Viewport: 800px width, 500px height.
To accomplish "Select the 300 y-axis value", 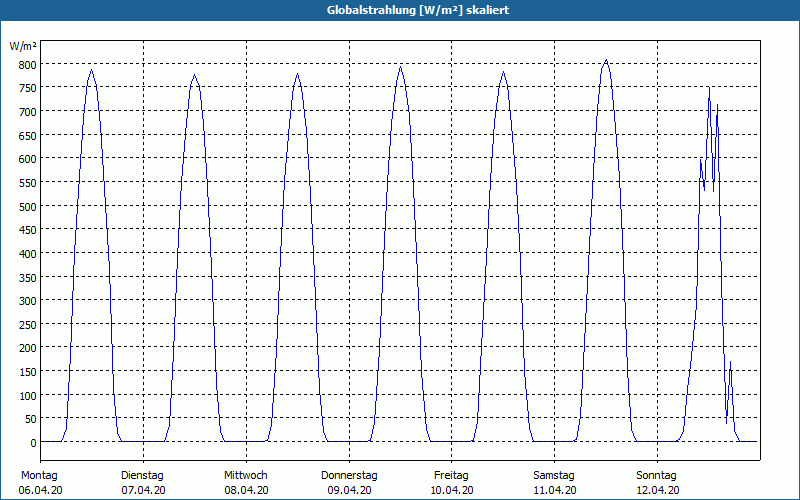I will [x=28, y=301].
